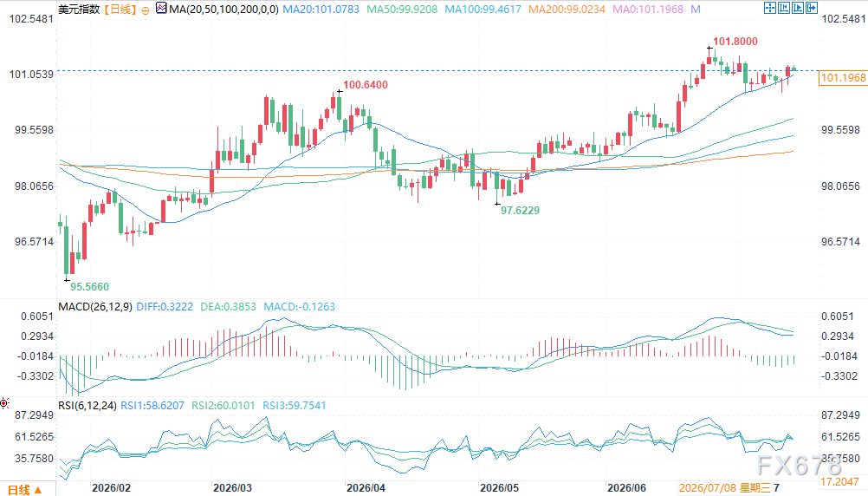Click the chart play-forward icon
The height and width of the screenshot is (496, 868).
point(798,8)
